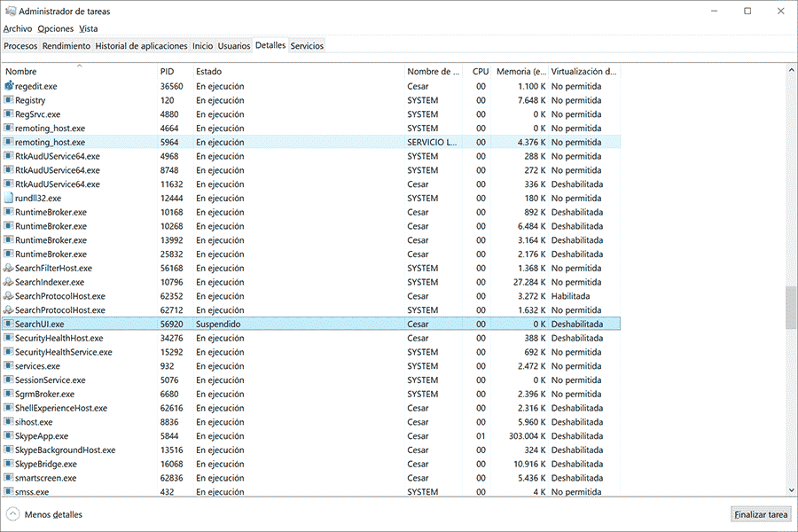Image resolution: width=798 pixels, height=532 pixels.
Task: Switch to the Inicio tab
Action: click(x=202, y=46)
